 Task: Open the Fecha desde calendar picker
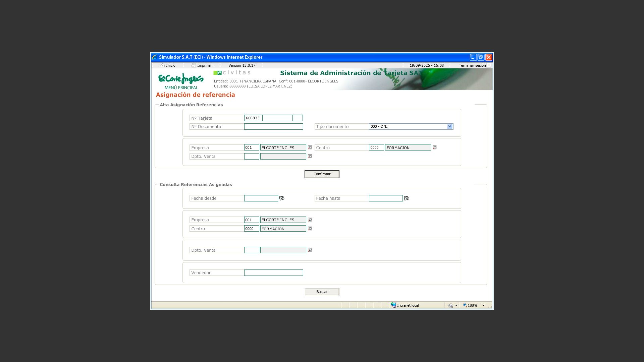tap(282, 198)
